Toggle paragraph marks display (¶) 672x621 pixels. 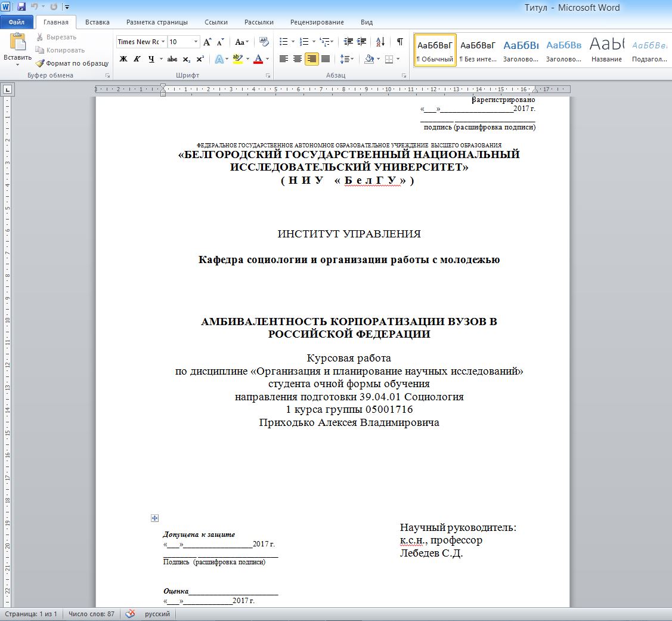[400, 42]
